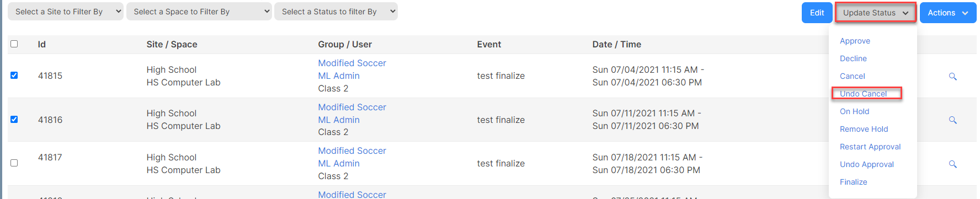Open the Select a Status filter dropdown

pos(336,12)
